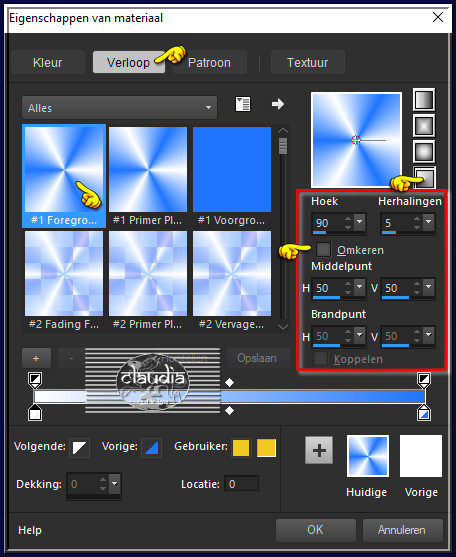456x557 pixels.
Task: Confirm with the OK button
Action: click(x=316, y=530)
